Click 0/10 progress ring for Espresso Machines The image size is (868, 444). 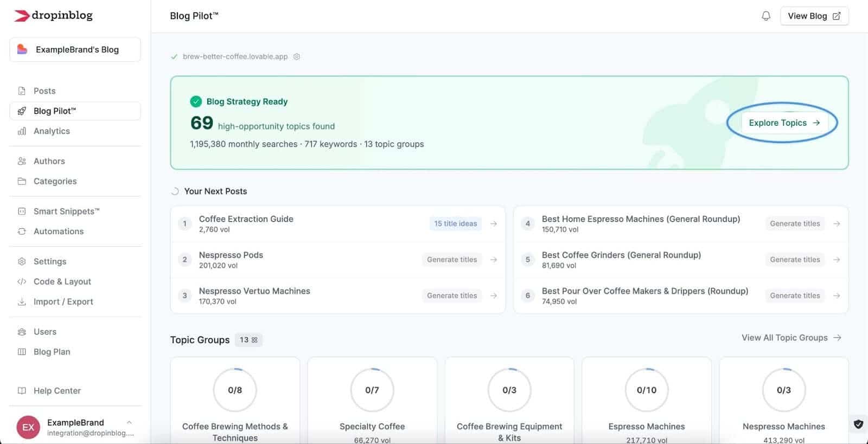(x=647, y=390)
